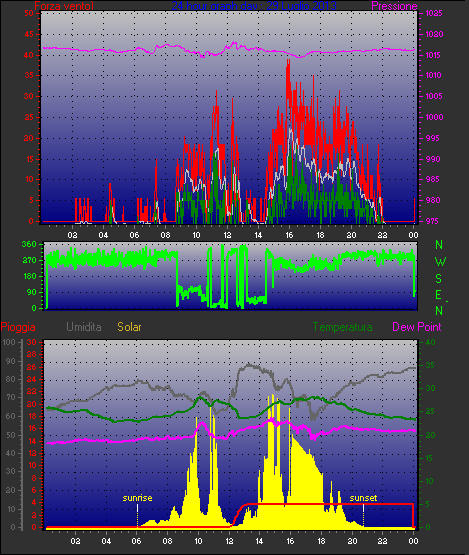Click the 40 value on green temperature axis

tap(430, 342)
